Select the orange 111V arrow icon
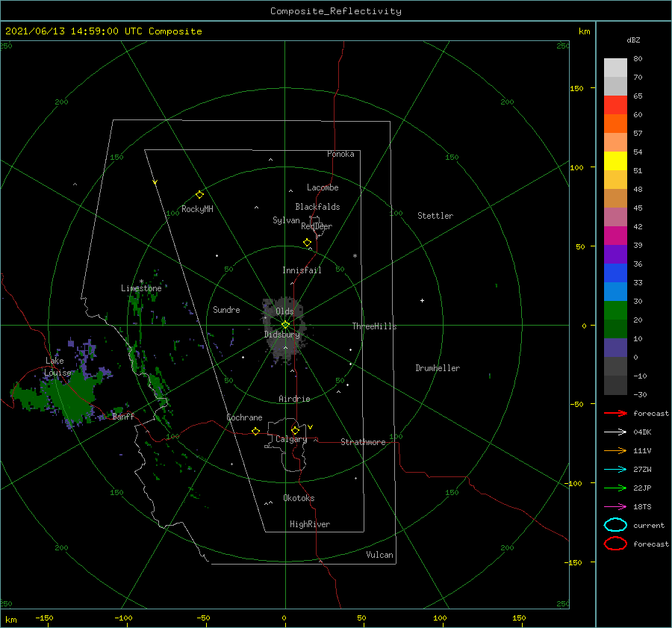Screen dimensions: 672x628 (615, 450)
